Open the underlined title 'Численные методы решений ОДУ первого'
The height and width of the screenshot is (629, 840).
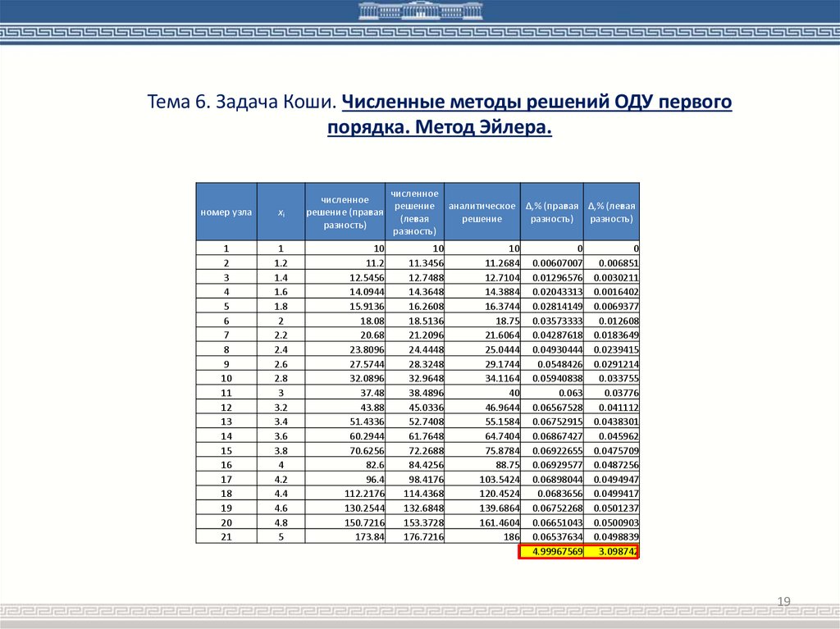coord(536,101)
